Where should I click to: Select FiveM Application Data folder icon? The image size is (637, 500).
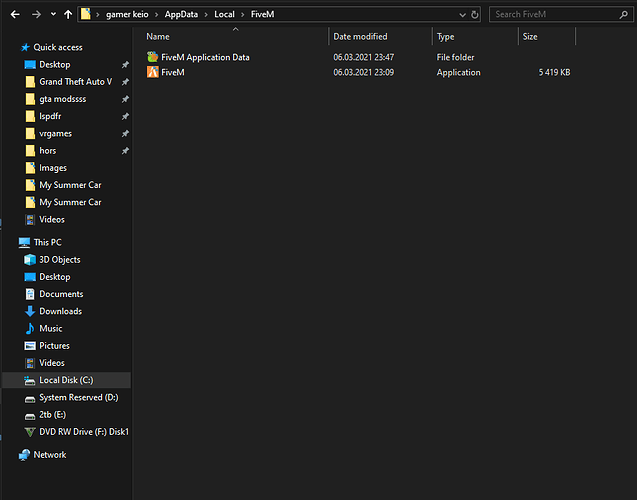click(153, 57)
